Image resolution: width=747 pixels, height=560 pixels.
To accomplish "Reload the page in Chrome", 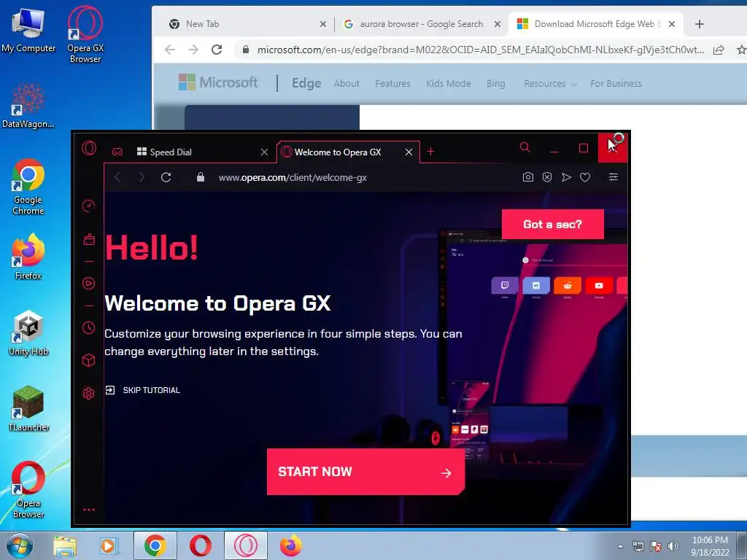I will [x=217, y=50].
